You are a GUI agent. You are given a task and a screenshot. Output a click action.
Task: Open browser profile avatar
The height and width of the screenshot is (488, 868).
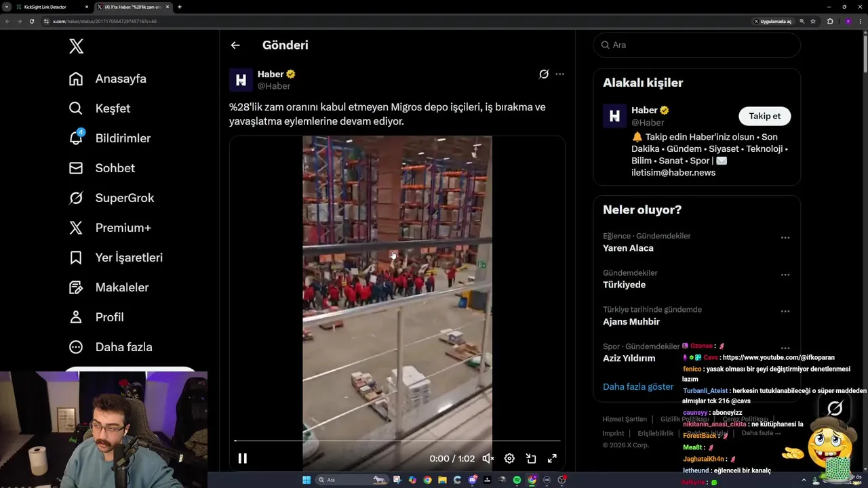pos(848,21)
